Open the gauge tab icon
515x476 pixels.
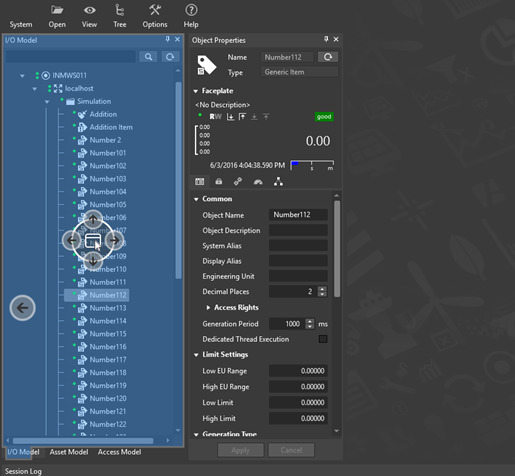258,182
